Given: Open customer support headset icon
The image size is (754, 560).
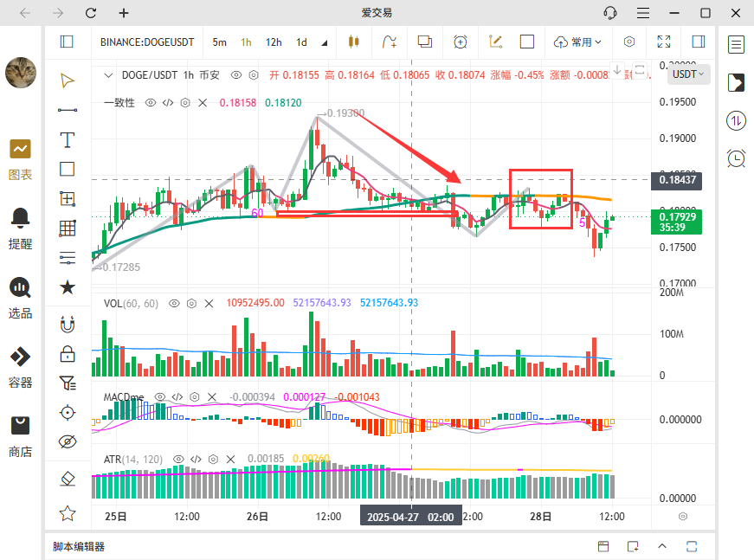Looking at the screenshot, I should click(x=610, y=13).
